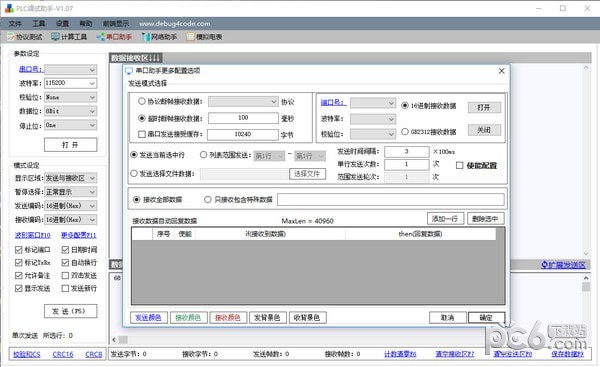Toggle the 标记TxRx checkbox
Screen dimensions: 600x367
coord(18,263)
